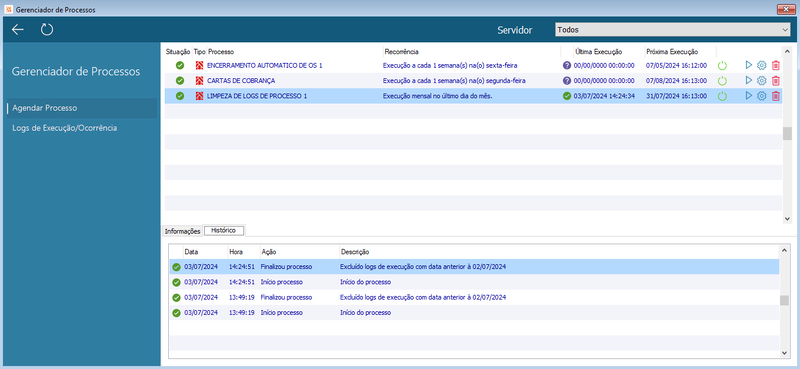Delete LIMPEZA DE LOGS DE PROCESSO 1 trash icon

[776, 96]
